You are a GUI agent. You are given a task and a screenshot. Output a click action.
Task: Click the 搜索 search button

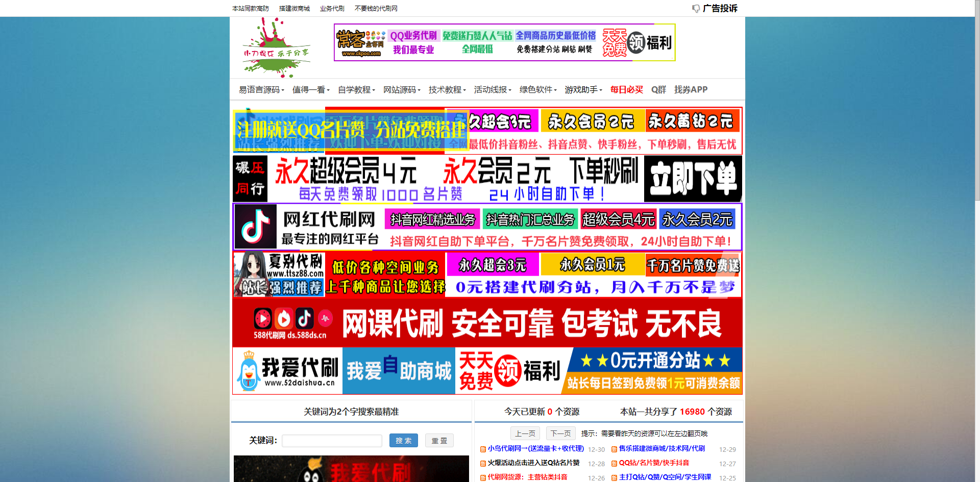404,441
